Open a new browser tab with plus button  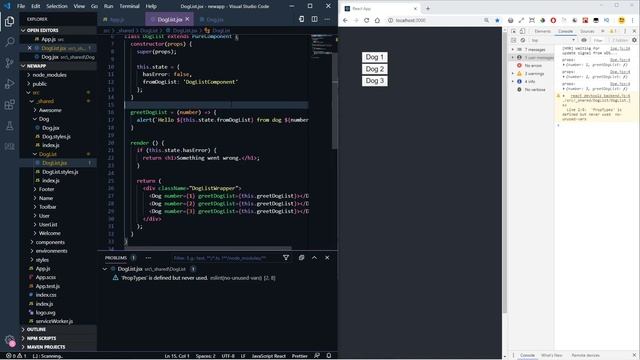(x=428, y=9)
